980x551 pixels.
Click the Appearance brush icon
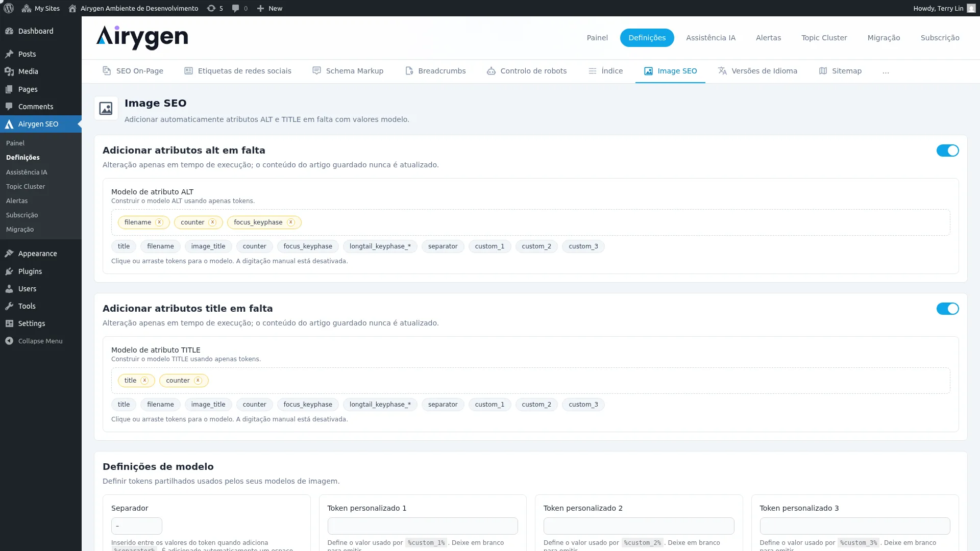point(9,254)
